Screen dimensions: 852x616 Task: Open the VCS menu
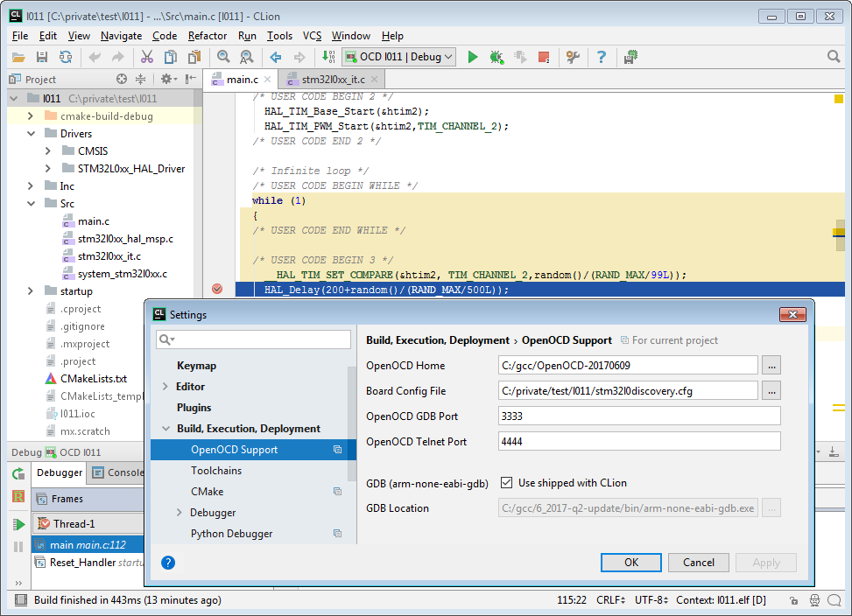click(x=312, y=36)
